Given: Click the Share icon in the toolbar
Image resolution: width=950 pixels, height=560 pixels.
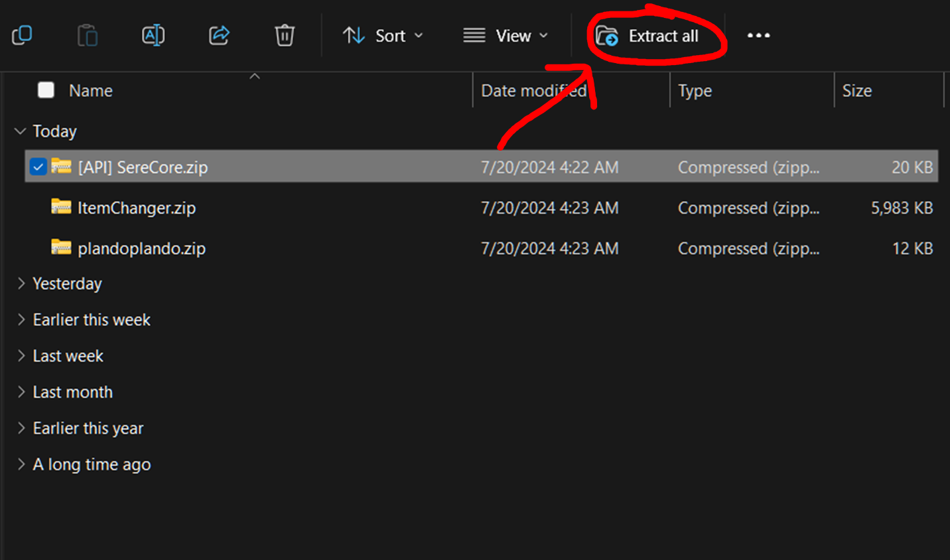Looking at the screenshot, I should pyautogui.click(x=219, y=35).
